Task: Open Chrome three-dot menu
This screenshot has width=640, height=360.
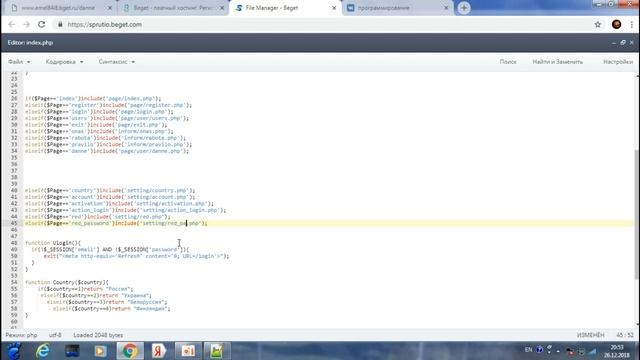Action: [632, 24]
